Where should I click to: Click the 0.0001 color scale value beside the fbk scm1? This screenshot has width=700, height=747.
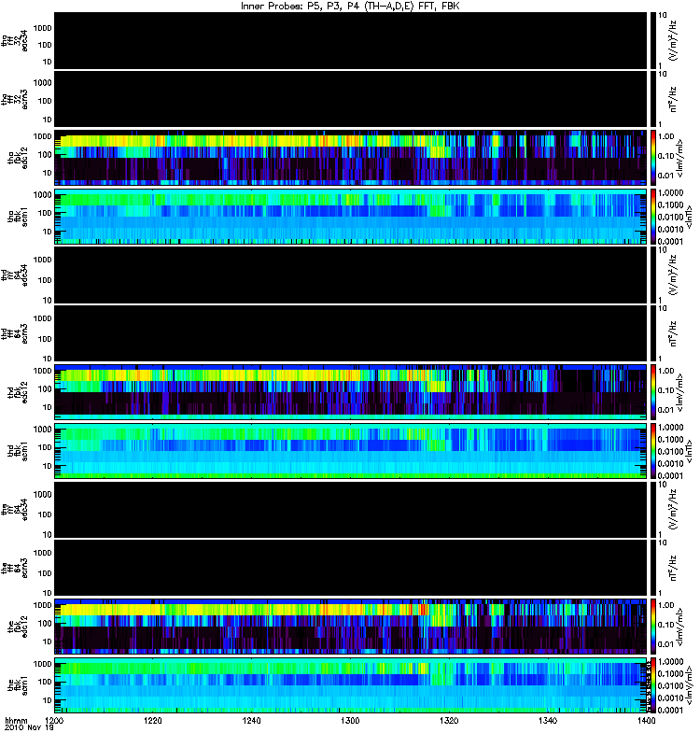670,710
